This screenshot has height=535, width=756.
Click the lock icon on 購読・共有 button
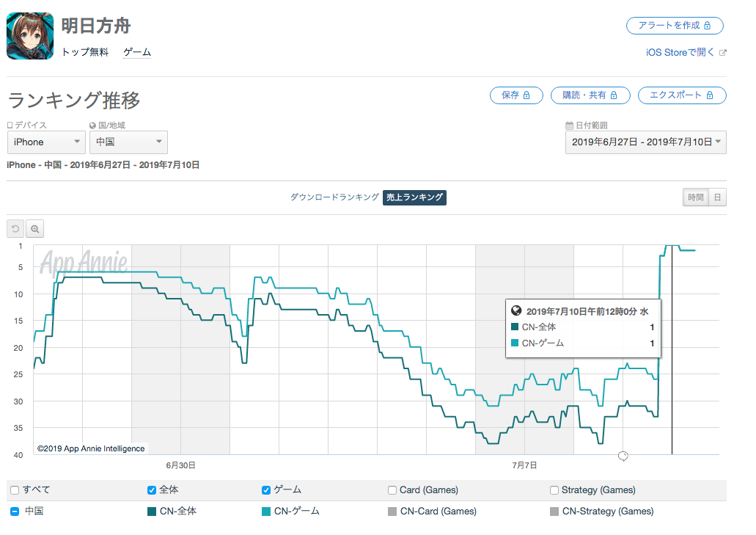click(x=614, y=95)
